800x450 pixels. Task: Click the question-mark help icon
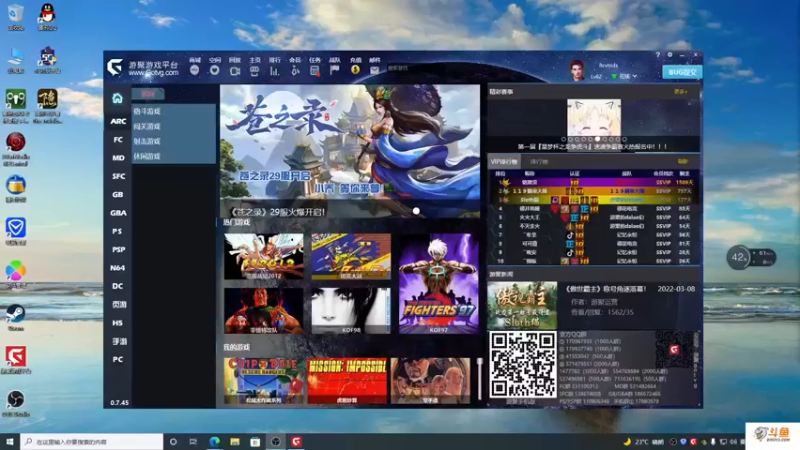click(x=658, y=55)
